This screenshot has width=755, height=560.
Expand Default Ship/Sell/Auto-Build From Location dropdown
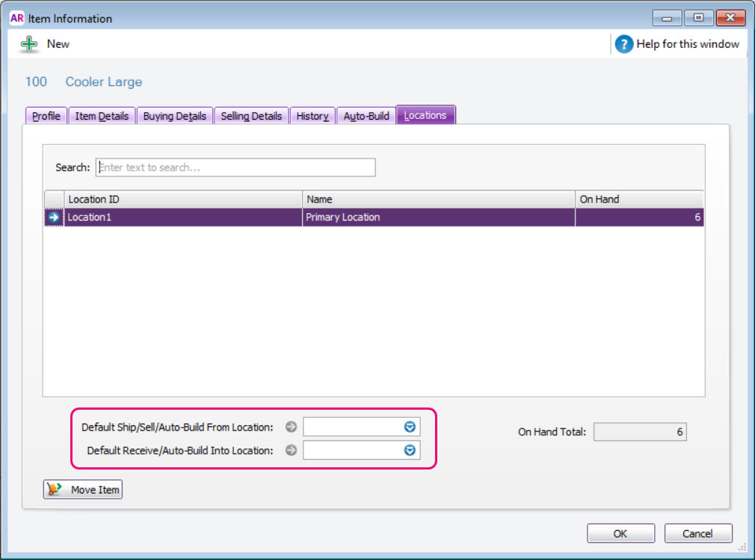pos(410,427)
